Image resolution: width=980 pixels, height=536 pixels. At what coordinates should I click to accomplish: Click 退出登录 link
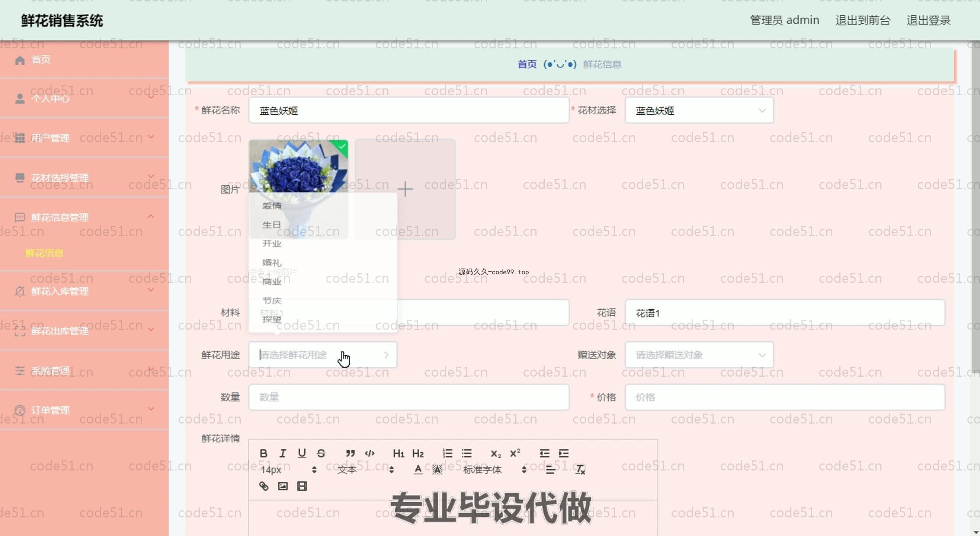(x=928, y=20)
